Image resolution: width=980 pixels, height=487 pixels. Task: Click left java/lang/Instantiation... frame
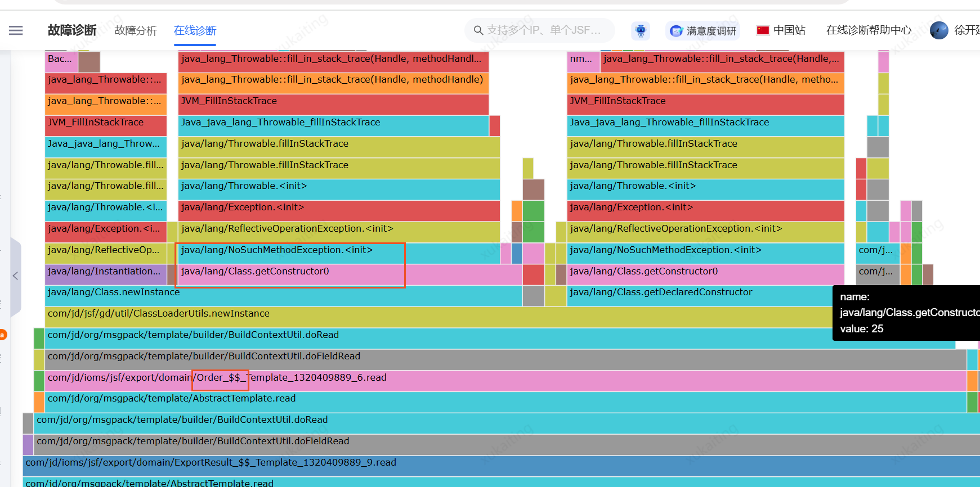coord(106,274)
